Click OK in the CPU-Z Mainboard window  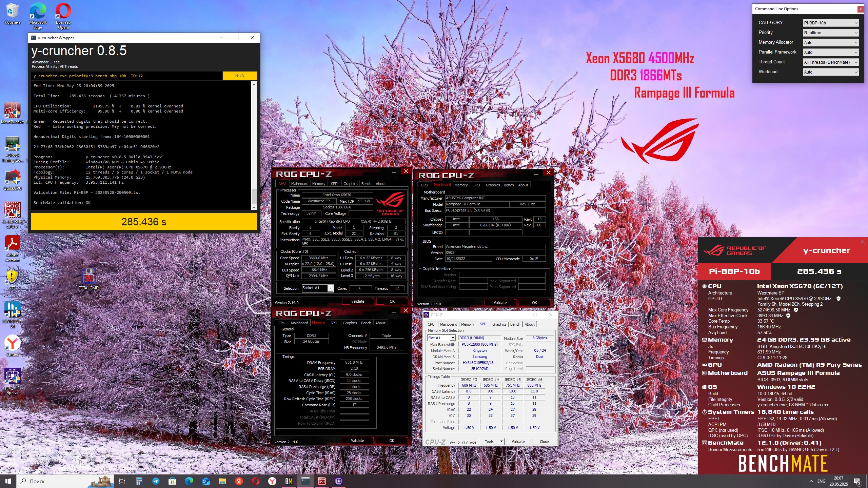click(534, 303)
